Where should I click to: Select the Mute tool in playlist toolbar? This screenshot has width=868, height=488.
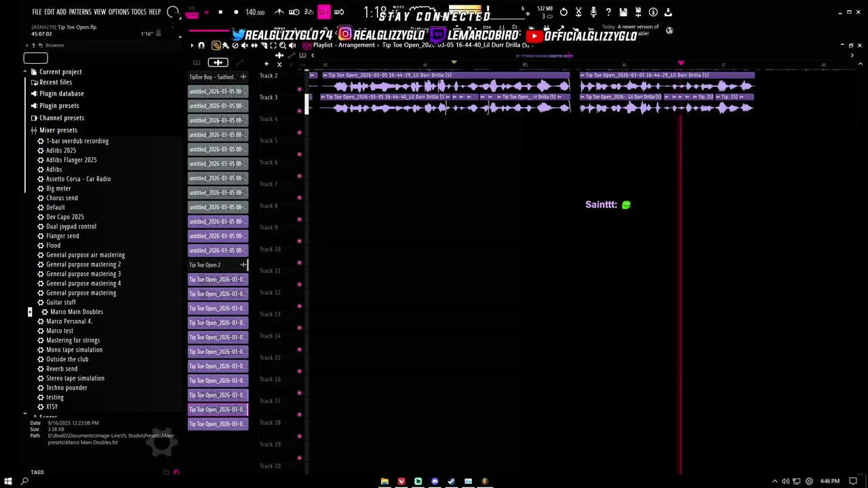(245, 45)
